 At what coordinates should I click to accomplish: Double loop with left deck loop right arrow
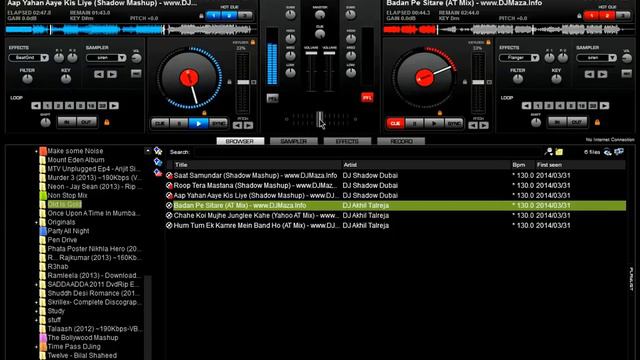point(114,106)
